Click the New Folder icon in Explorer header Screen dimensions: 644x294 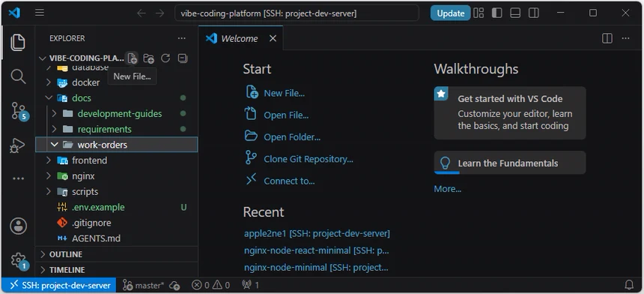pyautogui.click(x=149, y=58)
